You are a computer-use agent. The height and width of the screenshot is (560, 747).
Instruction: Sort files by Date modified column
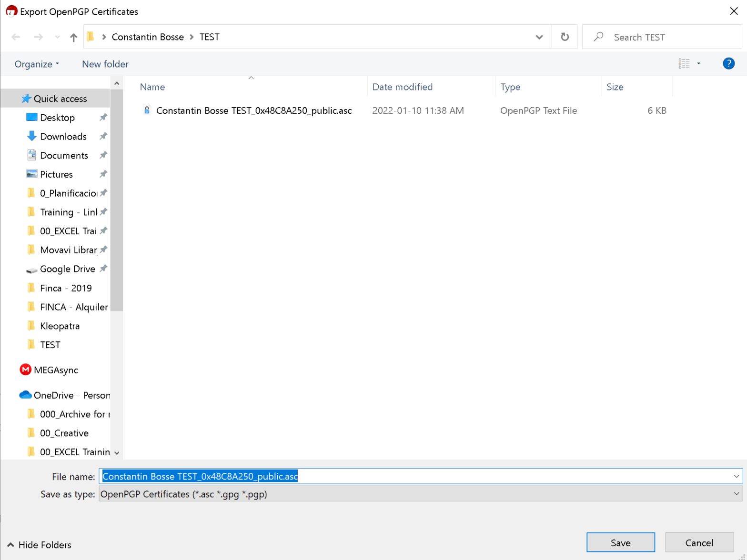tap(403, 87)
